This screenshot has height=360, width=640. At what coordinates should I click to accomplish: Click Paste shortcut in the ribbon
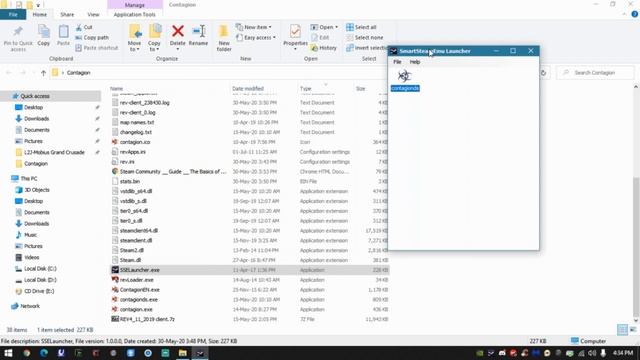point(97,48)
